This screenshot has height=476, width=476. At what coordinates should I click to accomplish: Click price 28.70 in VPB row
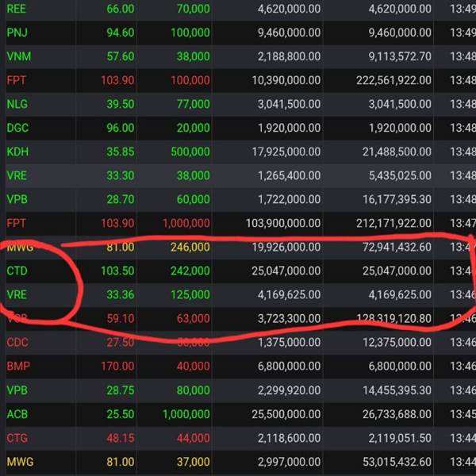coord(121,199)
